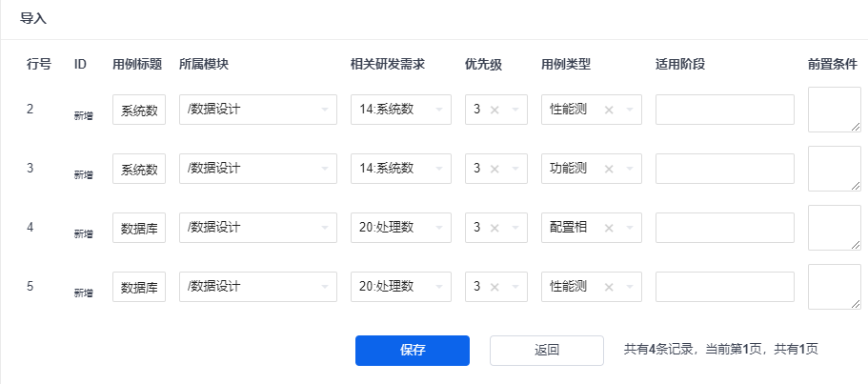Clear the case type in row 2
Screen dimensions: 868x384
coord(609,110)
